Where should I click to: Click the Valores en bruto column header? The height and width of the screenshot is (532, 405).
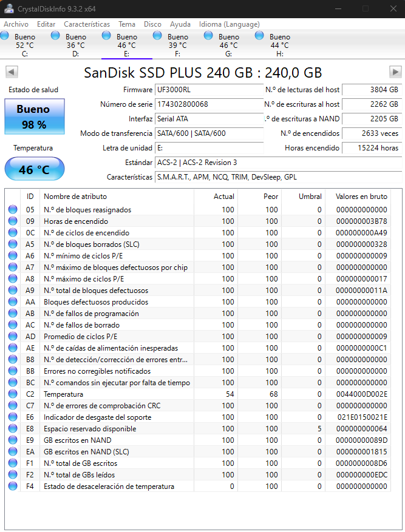(358, 197)
